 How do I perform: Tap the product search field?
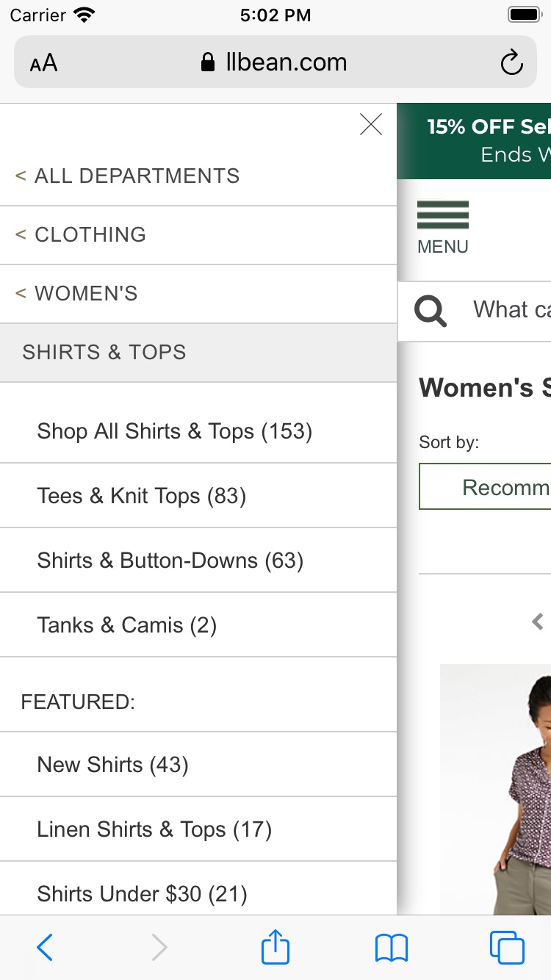pyautogui.click(x=511, y=310)
